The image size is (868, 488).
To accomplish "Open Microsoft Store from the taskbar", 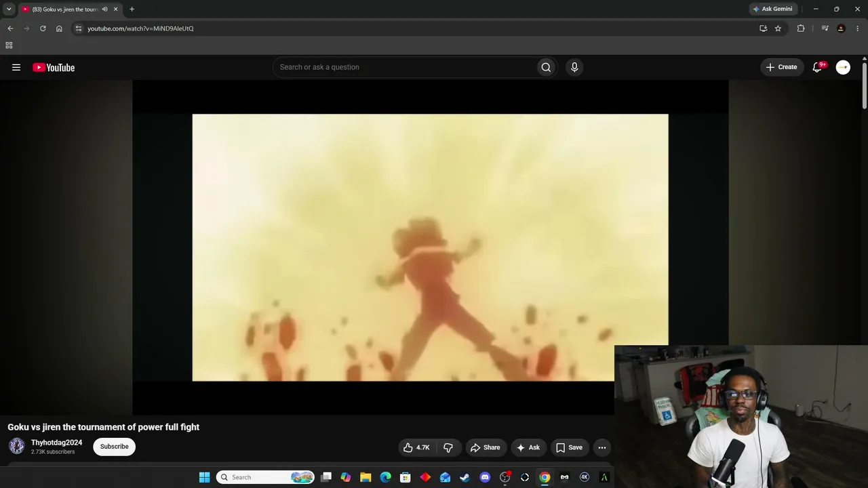I will point(406,477).
